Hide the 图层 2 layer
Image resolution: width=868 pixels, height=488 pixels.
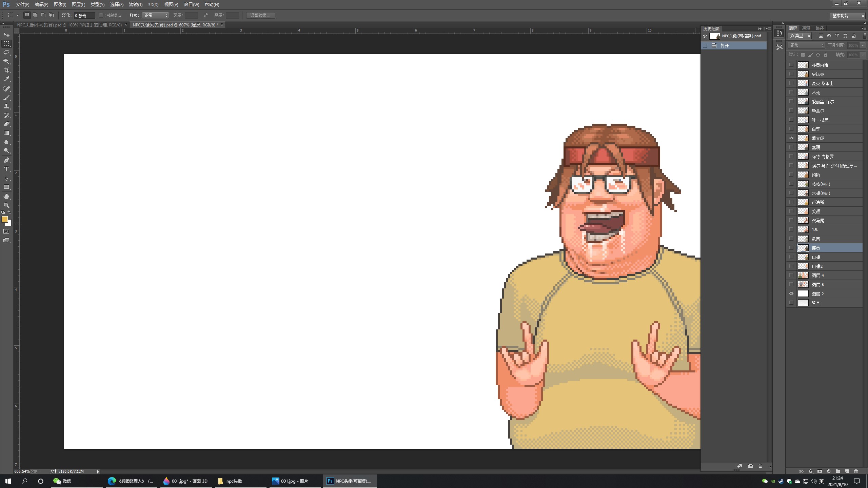pyautogui.click(x=791, y=294)
